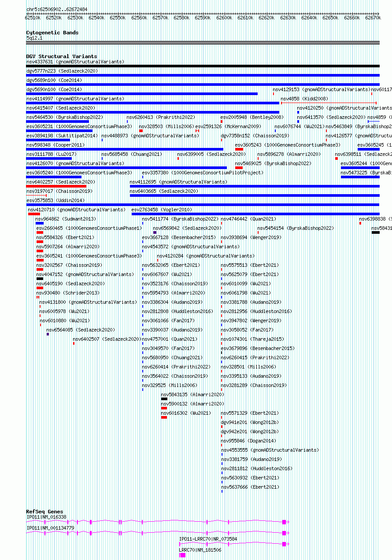
Task: Click nsv964862 (Sudmant2013) label
Action: point(66,219)
